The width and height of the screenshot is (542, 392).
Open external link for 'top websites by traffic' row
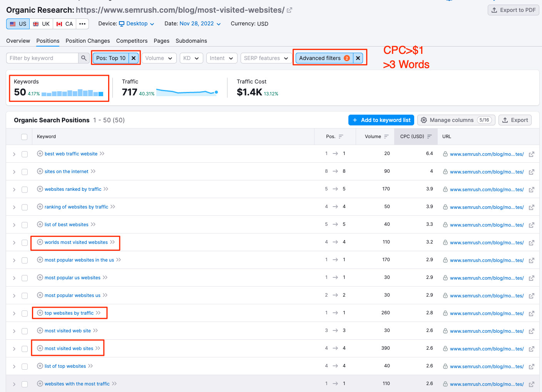(x=532, y=314)
